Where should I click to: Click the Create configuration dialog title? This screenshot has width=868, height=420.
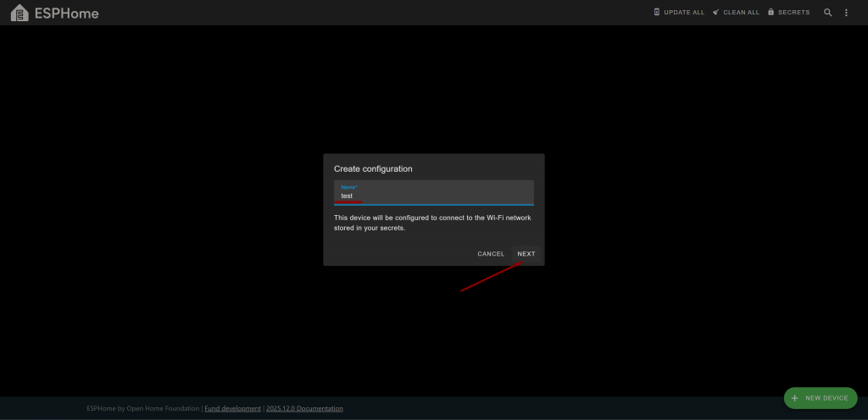click(x=373, y=169)
